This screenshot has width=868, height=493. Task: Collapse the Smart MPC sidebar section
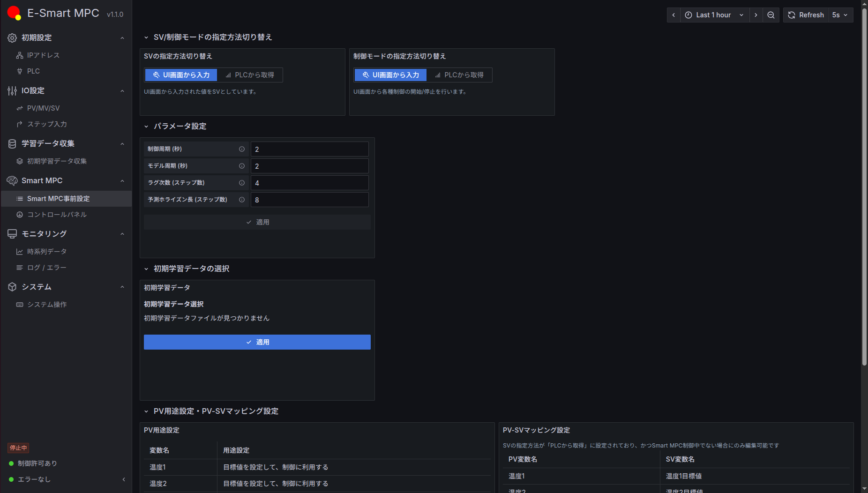122,181
